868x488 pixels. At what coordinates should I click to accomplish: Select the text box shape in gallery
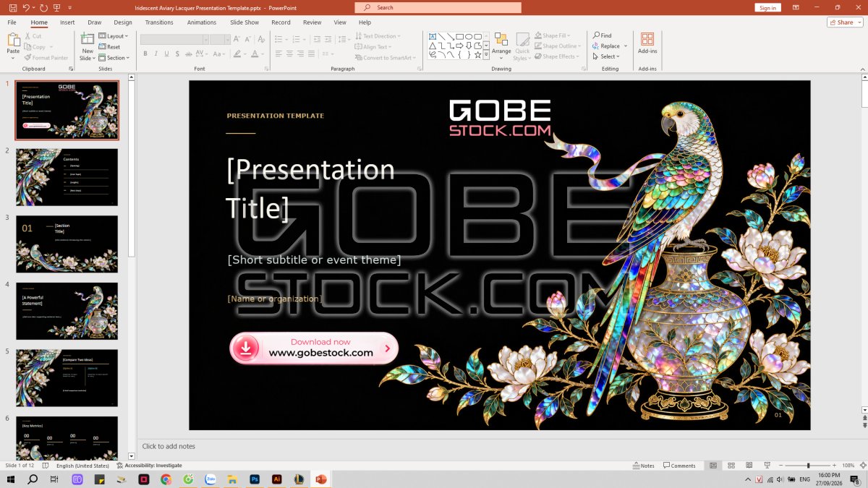click(x=433, y=36)
